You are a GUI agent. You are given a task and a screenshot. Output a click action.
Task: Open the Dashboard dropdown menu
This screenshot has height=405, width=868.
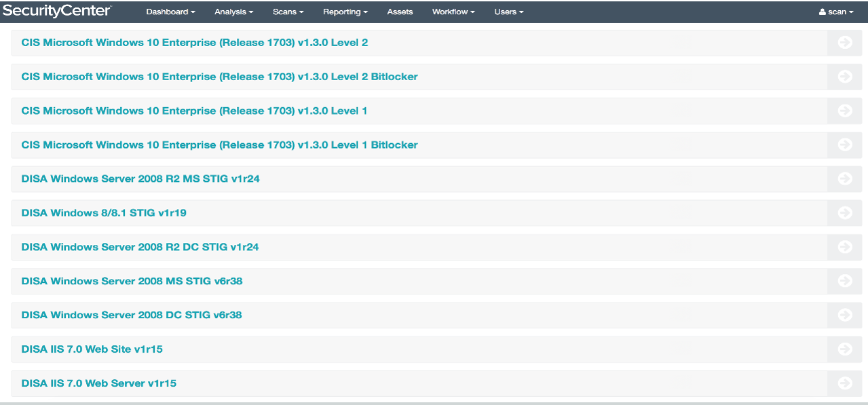(x=170, y=12)
